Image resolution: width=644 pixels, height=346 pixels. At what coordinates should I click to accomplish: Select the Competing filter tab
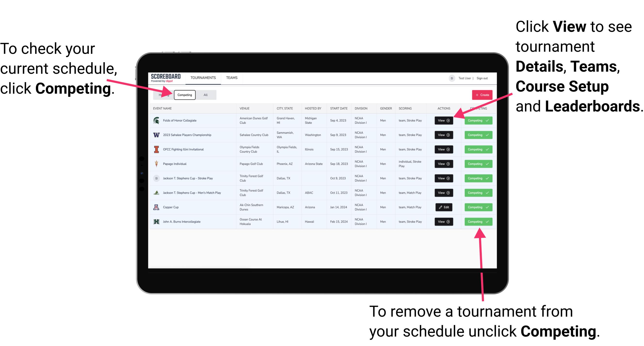[x=184, y=95]
